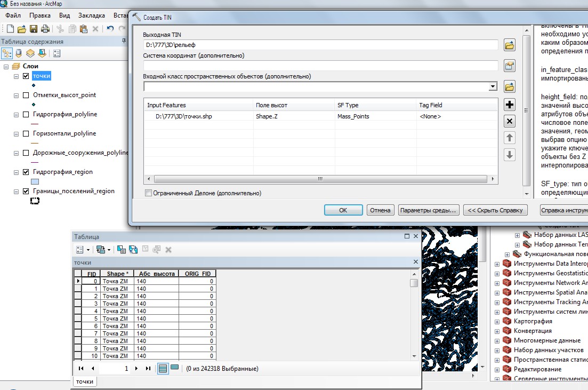
Task: Open the Файл menu
Action: (x=13, y=15)
